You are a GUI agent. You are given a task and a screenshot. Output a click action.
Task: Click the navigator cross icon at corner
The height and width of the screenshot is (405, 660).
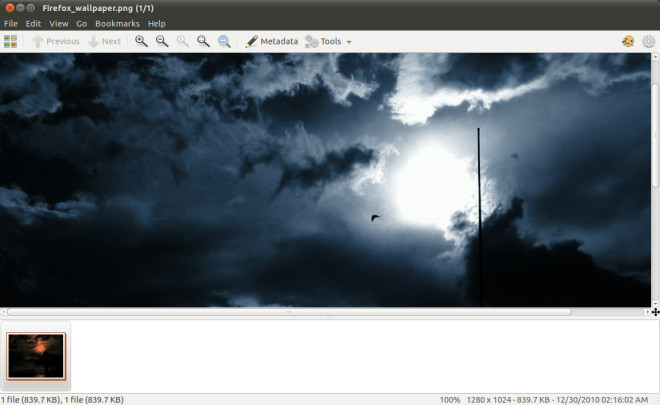[655, 312]
